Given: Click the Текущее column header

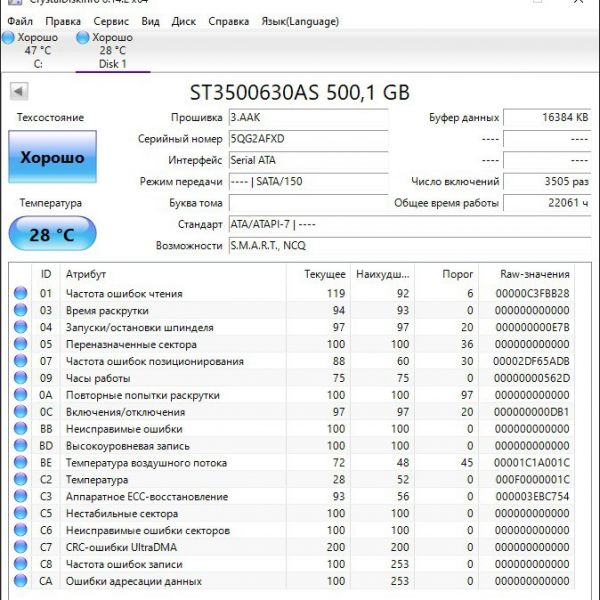Looking at the screenshot, I should [x=318, y=274].
